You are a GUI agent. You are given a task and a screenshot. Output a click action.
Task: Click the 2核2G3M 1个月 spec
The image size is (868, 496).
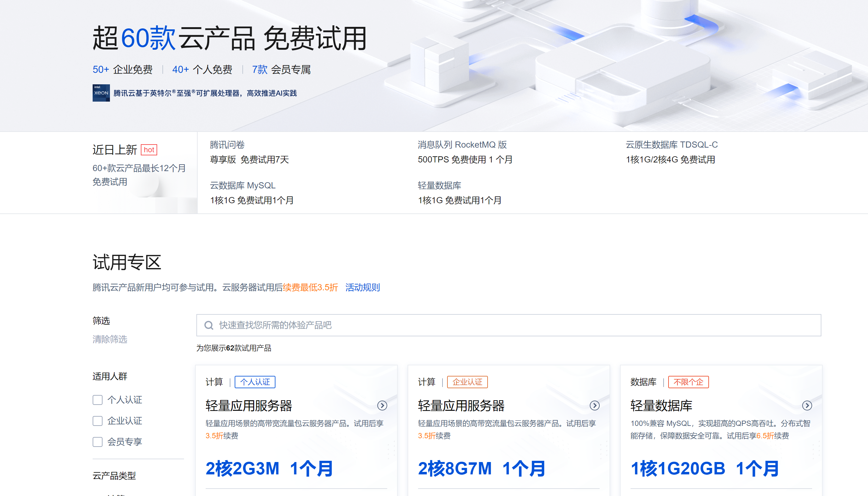269,469
